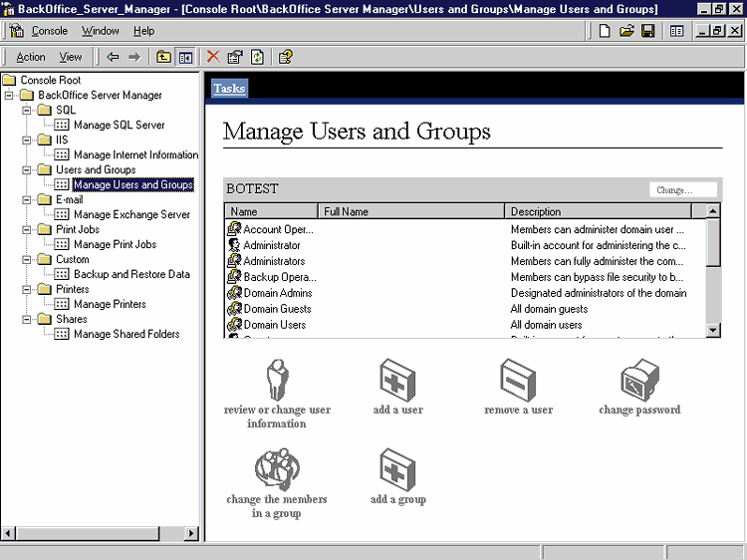Click the Account Operators group icon
Screen dimensions: 747x560
pos(234,229)
